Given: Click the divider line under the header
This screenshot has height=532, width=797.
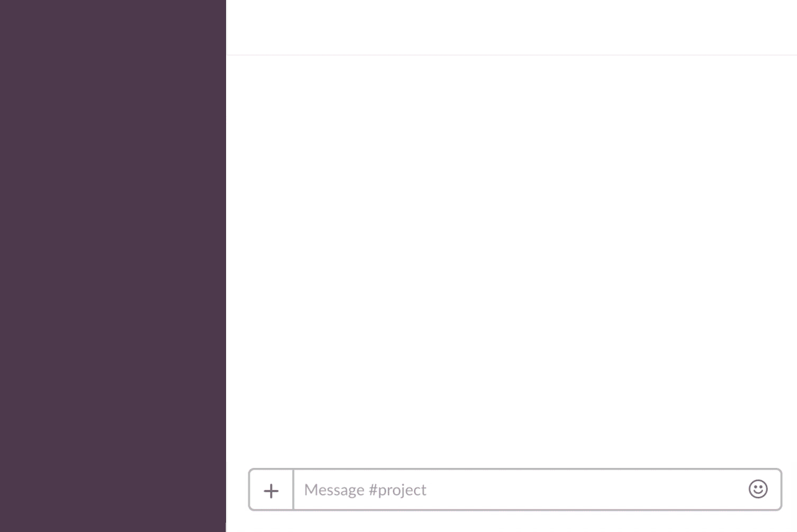Looking at the screenshot, I should click(512, 55).
